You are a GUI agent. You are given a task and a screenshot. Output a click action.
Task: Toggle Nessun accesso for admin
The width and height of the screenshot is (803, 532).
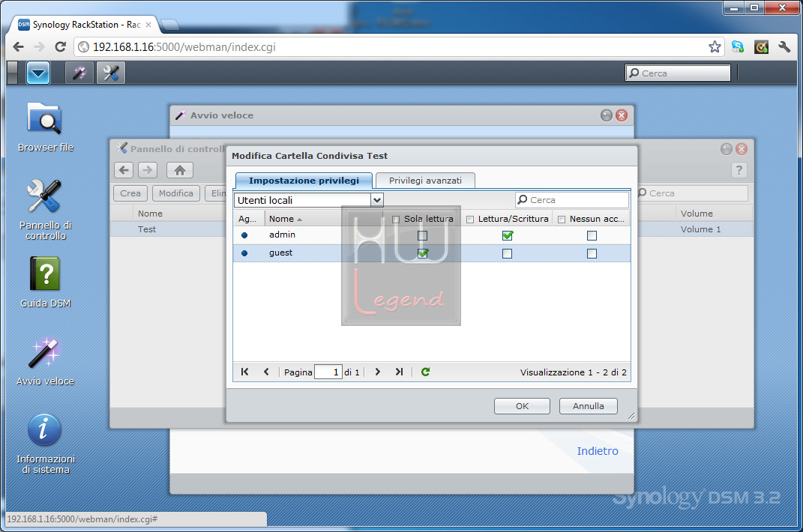(592, 235)
